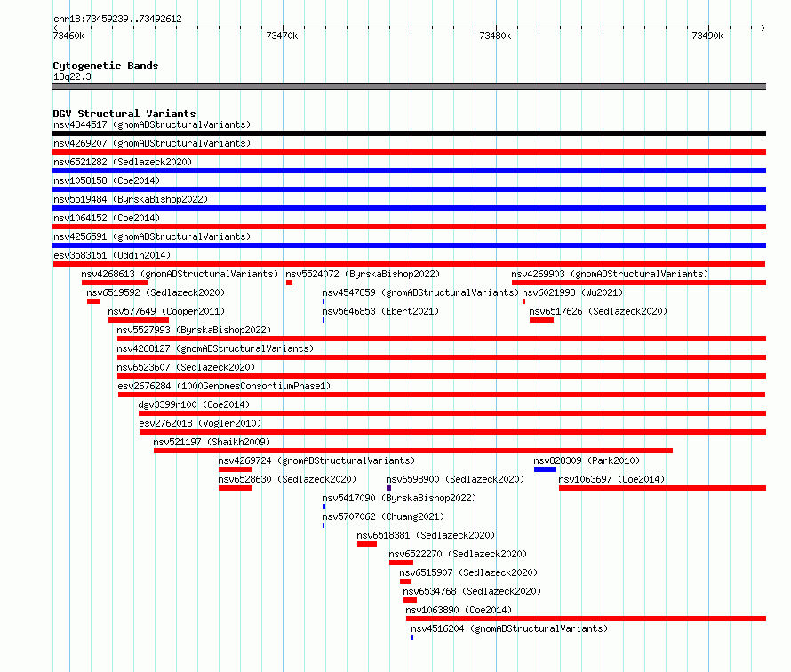Select nsv4269724 gnomADStructuralVariants label
Screen dimensions: 791x672
click(316, 460)
